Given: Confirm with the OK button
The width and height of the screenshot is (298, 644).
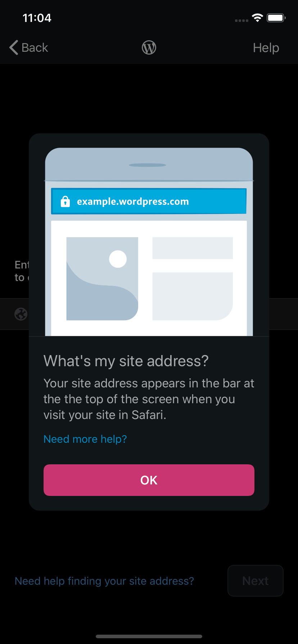Looking at the screenshot, I should coord(149,480).
